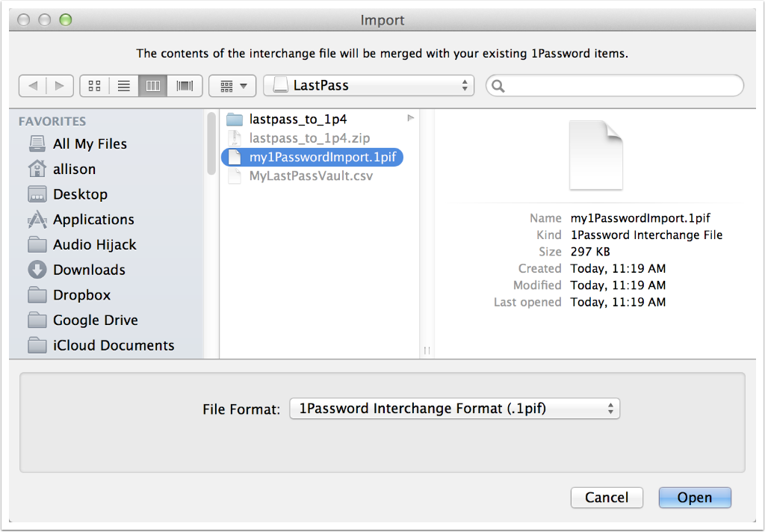Viewport: 765px width, 532px height.
Task: Open the File Format dropdown
Action: point(454,409)
